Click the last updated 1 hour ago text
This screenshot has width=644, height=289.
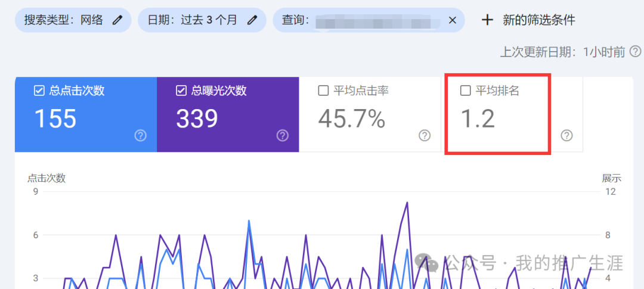coord(563,52)
